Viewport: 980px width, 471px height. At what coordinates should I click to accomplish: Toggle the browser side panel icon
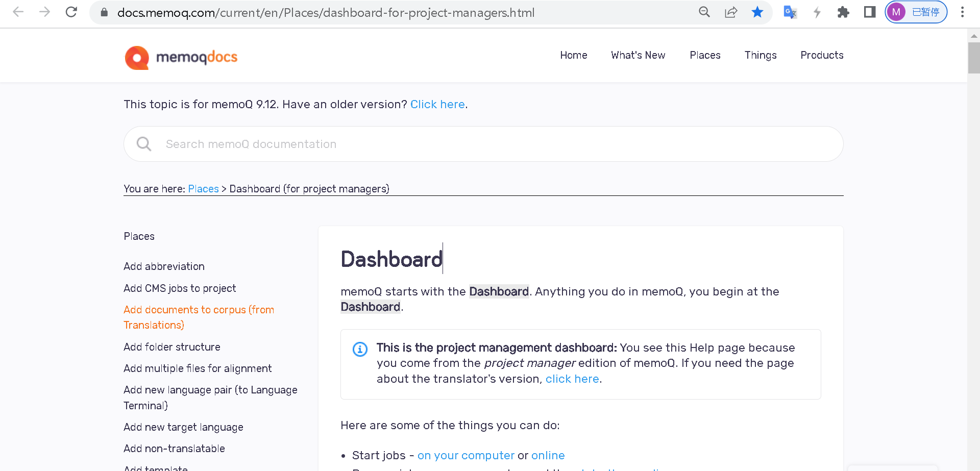tap(870, 12)
